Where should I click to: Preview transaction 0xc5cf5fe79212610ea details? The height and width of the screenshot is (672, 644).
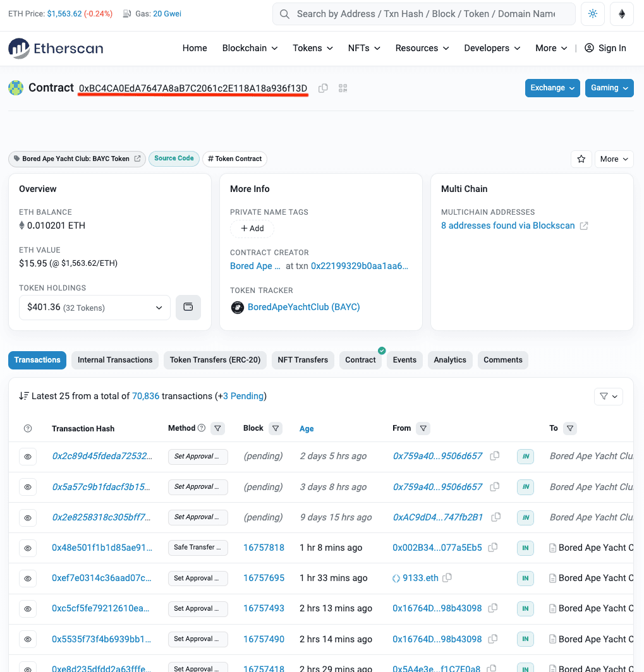(x=28, y=609)
